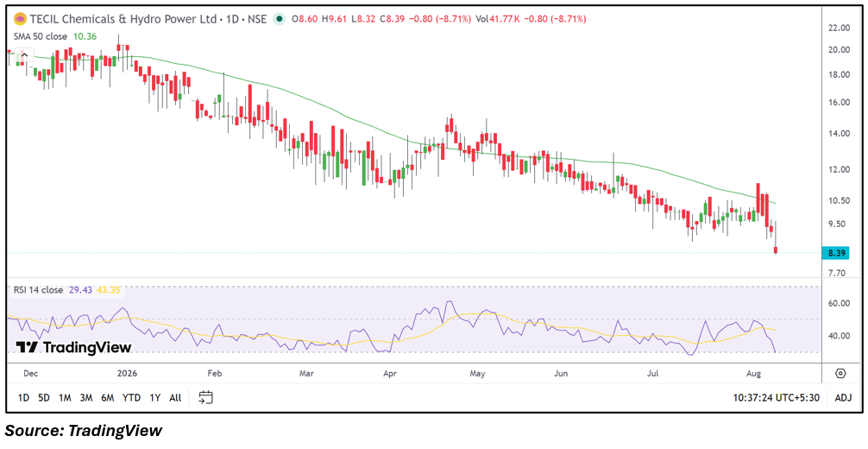This screenshot has height=449, width=868.
Task: Click the 2026 time axis label
Action: [129, 373]
